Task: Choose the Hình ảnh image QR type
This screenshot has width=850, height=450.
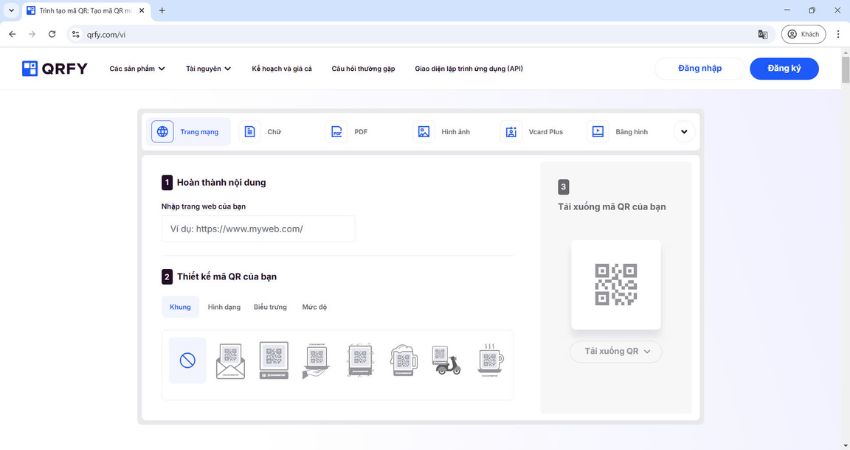Action: (443, 132)
